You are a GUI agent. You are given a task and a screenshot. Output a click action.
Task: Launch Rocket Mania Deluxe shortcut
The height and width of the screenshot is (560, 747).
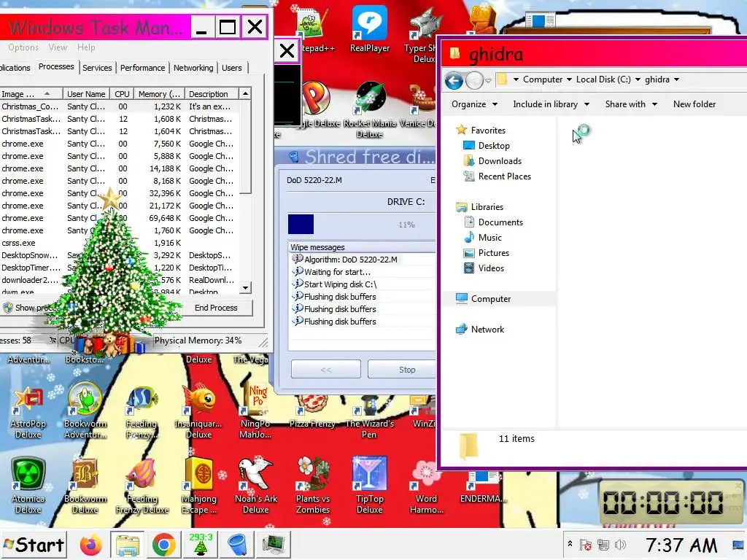[370, 111]
